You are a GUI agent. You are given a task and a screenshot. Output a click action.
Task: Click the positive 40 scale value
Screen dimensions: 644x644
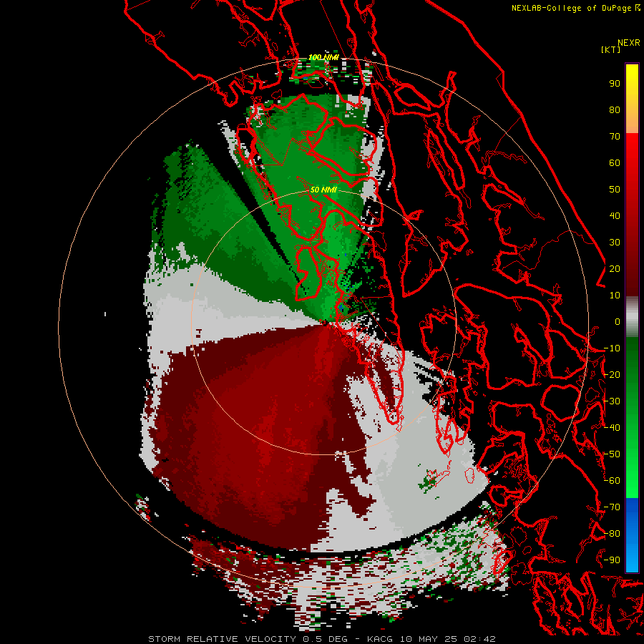click(x=615, y=216)
